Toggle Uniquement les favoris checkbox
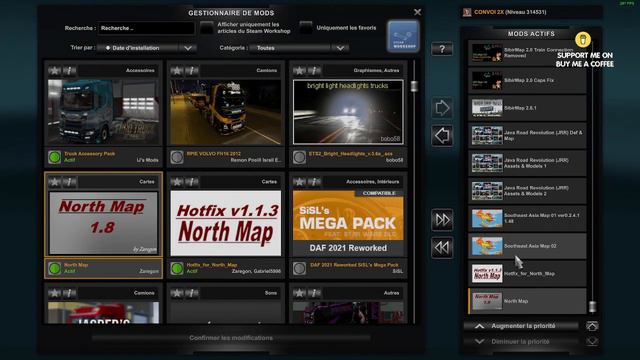 306,28
